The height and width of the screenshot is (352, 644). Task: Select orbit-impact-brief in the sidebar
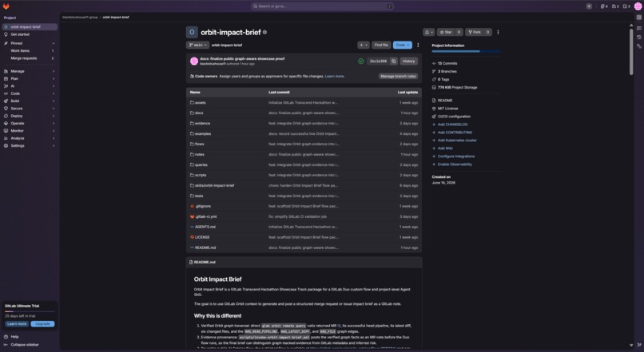pos(29,26)
